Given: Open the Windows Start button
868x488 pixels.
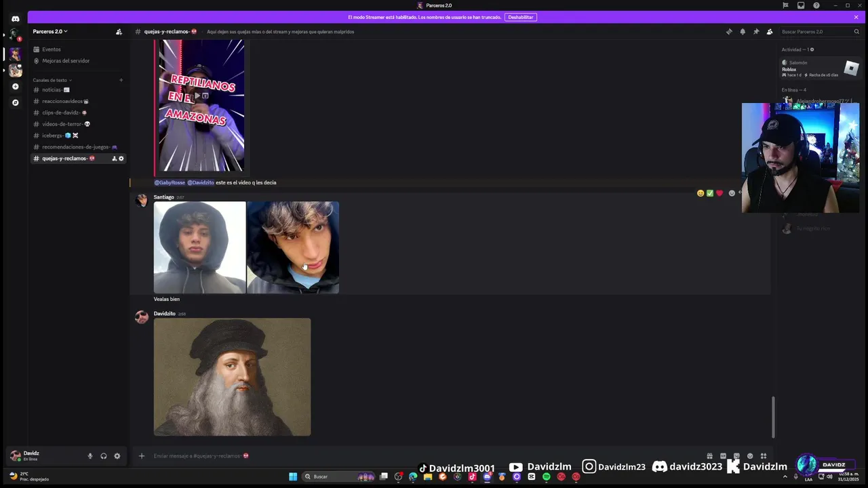Looking at the screenshot, I should click(293, 476).
